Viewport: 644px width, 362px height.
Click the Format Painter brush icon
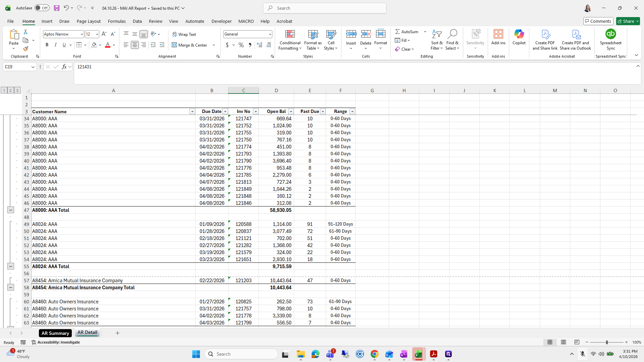point(25,49)
